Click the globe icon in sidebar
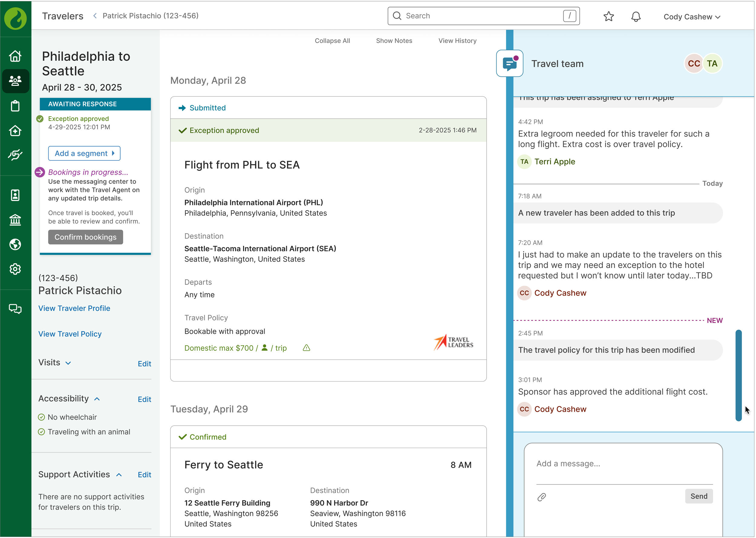 [x=15, y=244]
